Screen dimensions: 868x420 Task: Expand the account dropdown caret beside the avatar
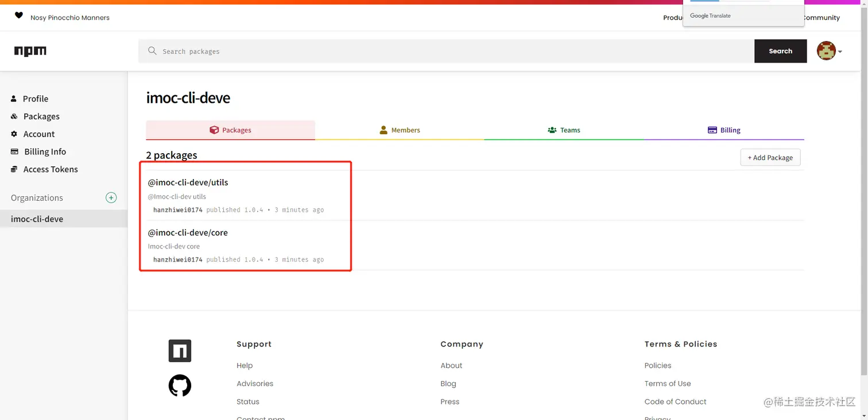pyautogui.click(x=840, y=52)
